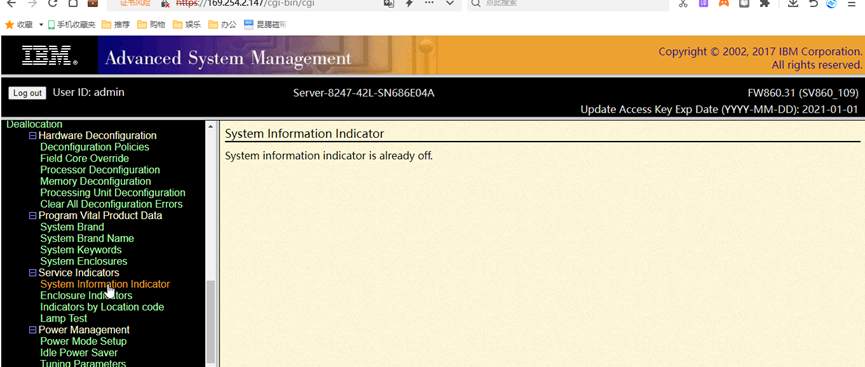This screenshot has width=865, height=367.
Task: Open Field Core Override link
Action: (x=84, y=158)
